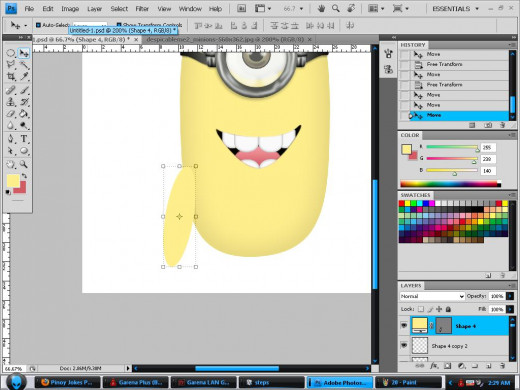The image size is (520, 390).
Task: Toggle lock all
Action: 448,309
